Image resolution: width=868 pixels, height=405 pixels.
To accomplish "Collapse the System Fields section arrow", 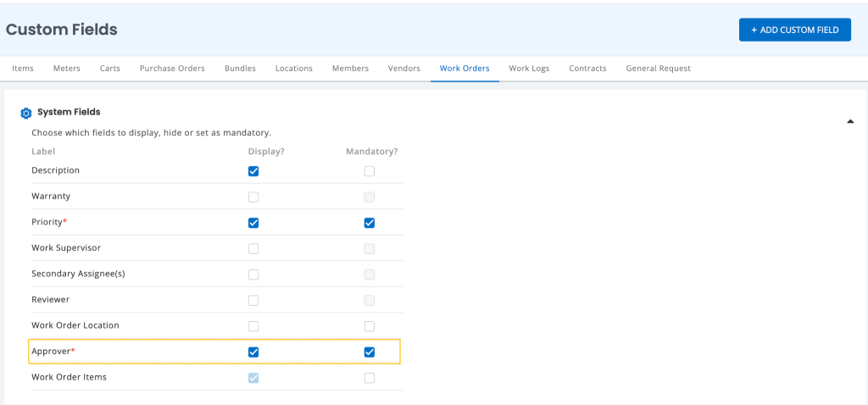I will point(850,121).
